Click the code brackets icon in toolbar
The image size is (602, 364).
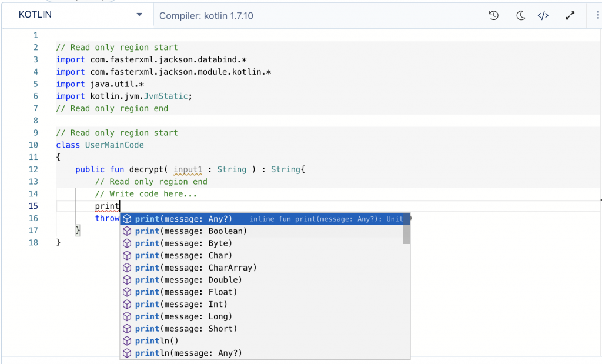coord(543,16)
